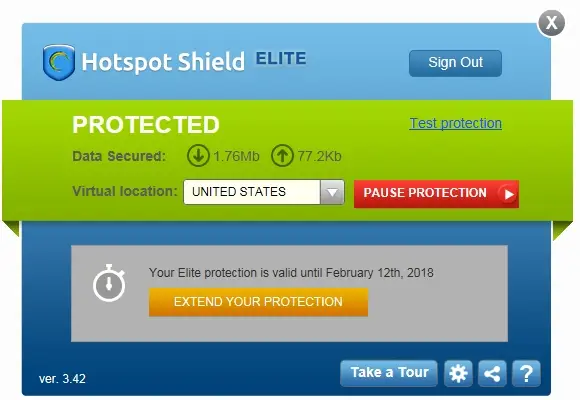Click the play arrow on Pause Protection
The image size is (580, 400).
(508, 194)
